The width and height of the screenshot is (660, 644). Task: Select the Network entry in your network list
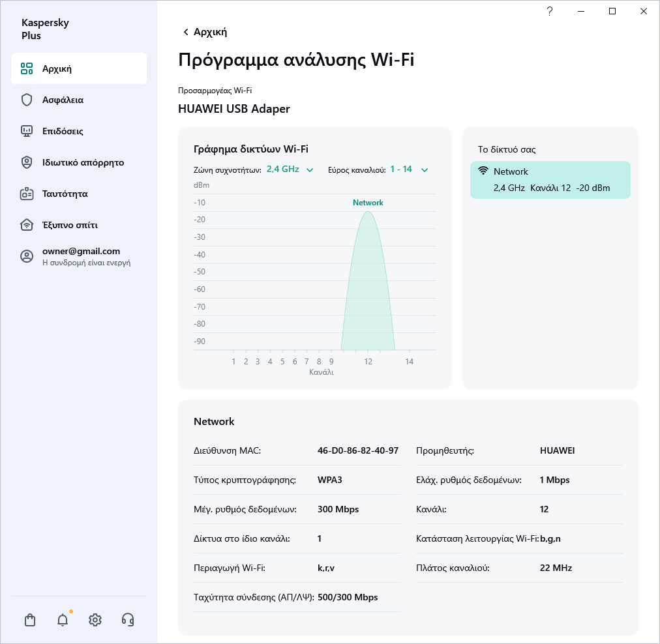click(x=550, y=180)
